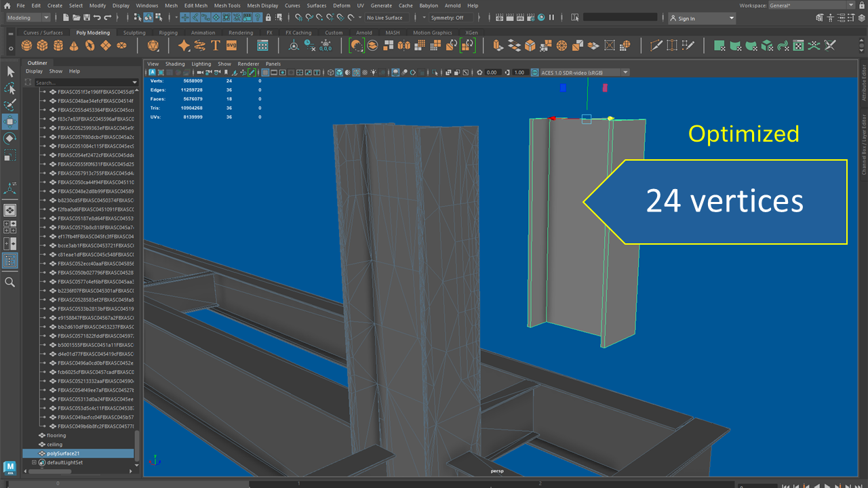The image size is (868, 488).
Task: Create a polygon disc from the shelf
Action: tap(121, 45)
